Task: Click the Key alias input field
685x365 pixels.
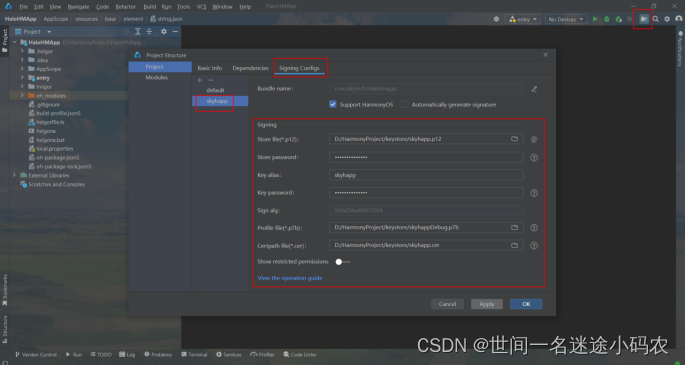Action: (x=426, y=175)
